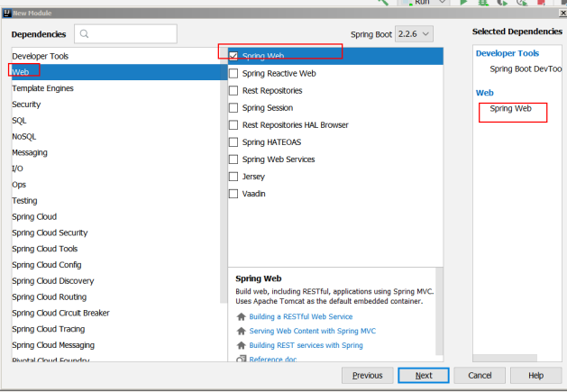Close the New Module dialog
Image resolution: width=567 pixels, height=392 pixels.
563,13
